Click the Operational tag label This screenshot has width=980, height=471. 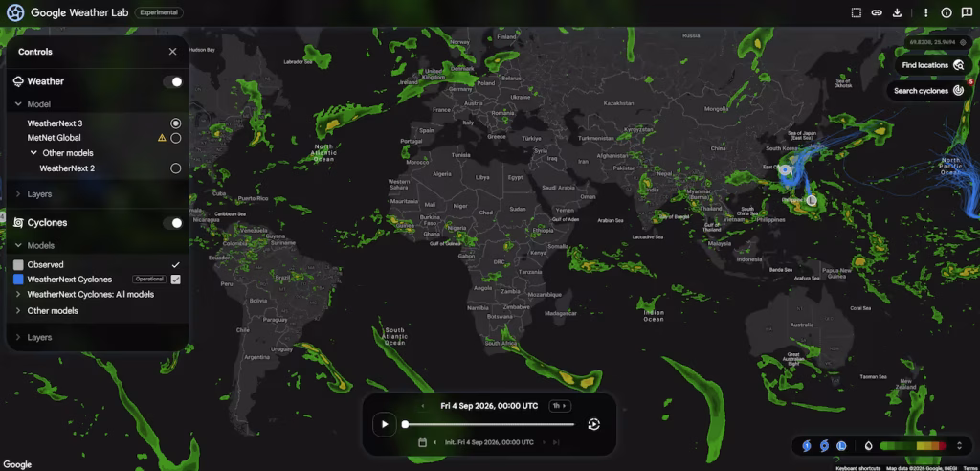(x=148, y=279)
